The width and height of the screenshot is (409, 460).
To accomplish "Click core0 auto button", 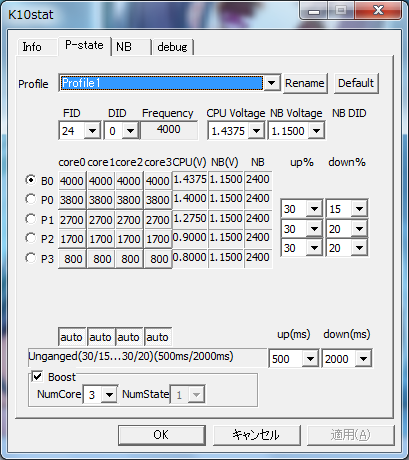I will tap(72, 337).
